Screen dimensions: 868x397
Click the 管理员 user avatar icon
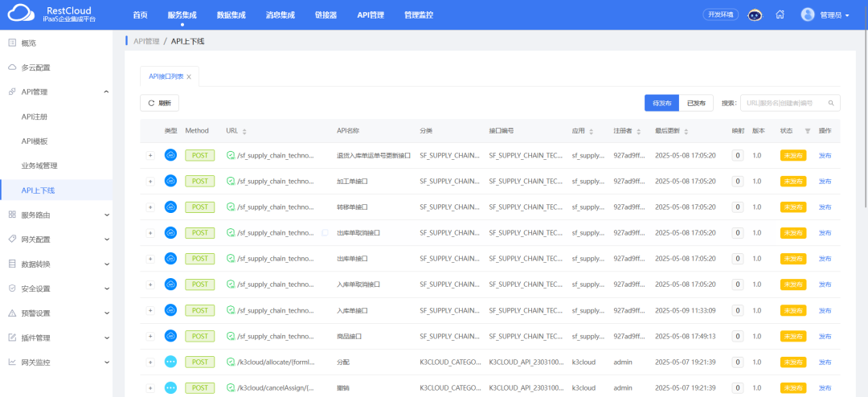(808, 14)
